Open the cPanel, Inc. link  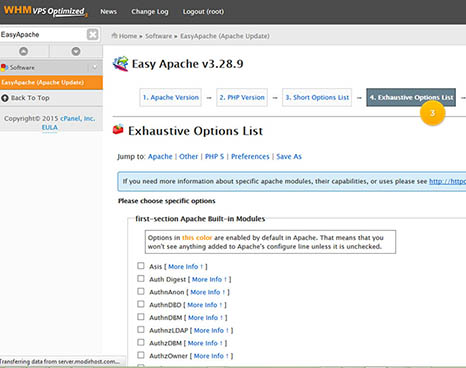pos(78,118)
